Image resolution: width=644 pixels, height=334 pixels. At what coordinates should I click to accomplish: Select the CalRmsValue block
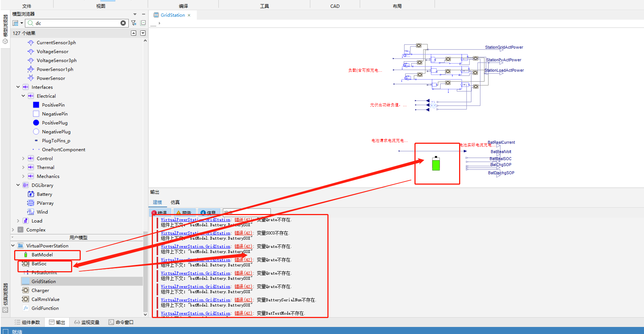tap(45, 299)
